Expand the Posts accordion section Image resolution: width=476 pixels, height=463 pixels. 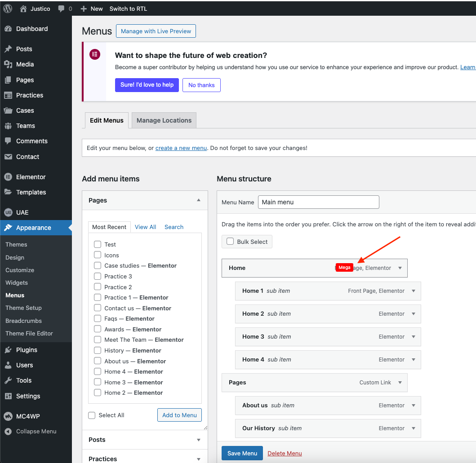[x=199, y=440]
